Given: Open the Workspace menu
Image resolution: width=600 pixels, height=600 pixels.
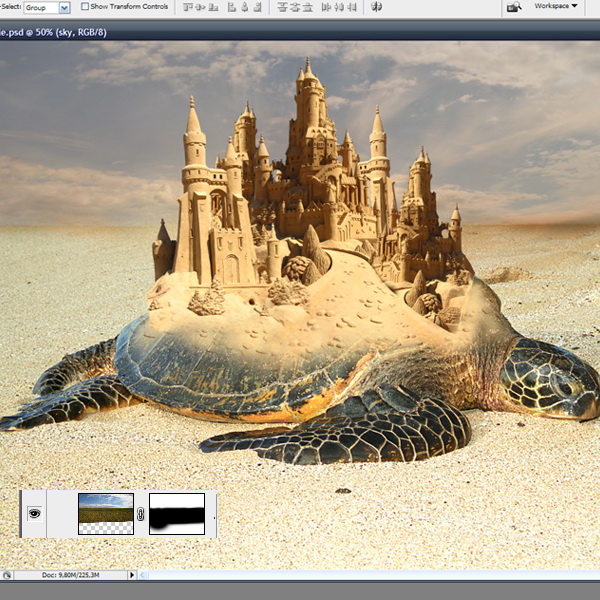Looking at the screenshot, I should tap(556, 6).
